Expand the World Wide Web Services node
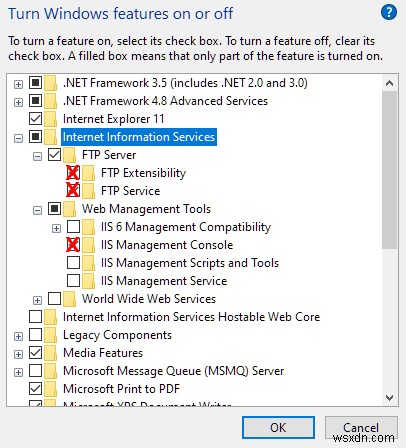The height and width of the screenshot is (448, 406). click(x=37, y=300)
